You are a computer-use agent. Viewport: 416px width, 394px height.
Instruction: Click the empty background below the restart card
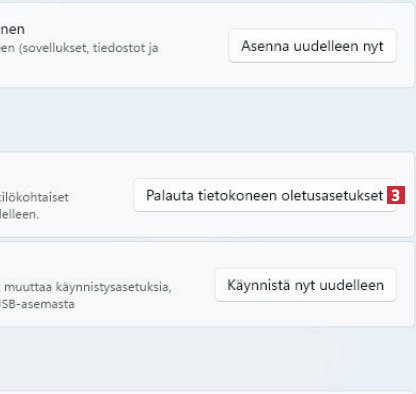click(208, 358)
